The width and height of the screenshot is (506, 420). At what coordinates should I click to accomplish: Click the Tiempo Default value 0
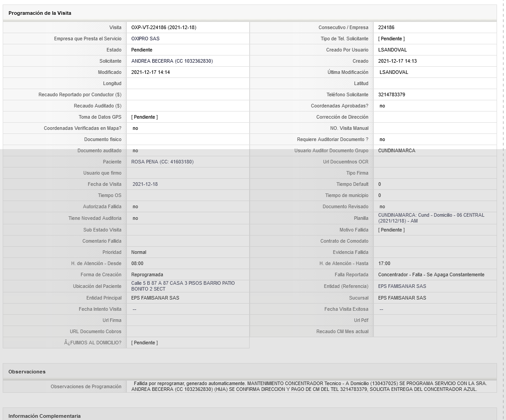point(380,184)
